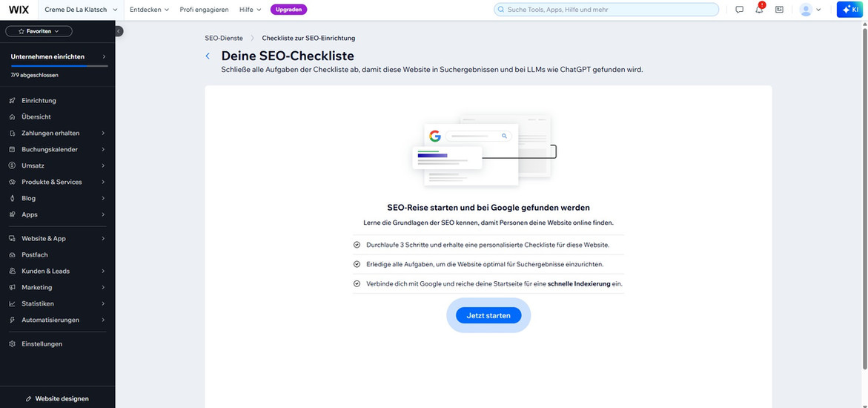Open the KI assistant button
The image size is (868, 408).
coord(850,10)
